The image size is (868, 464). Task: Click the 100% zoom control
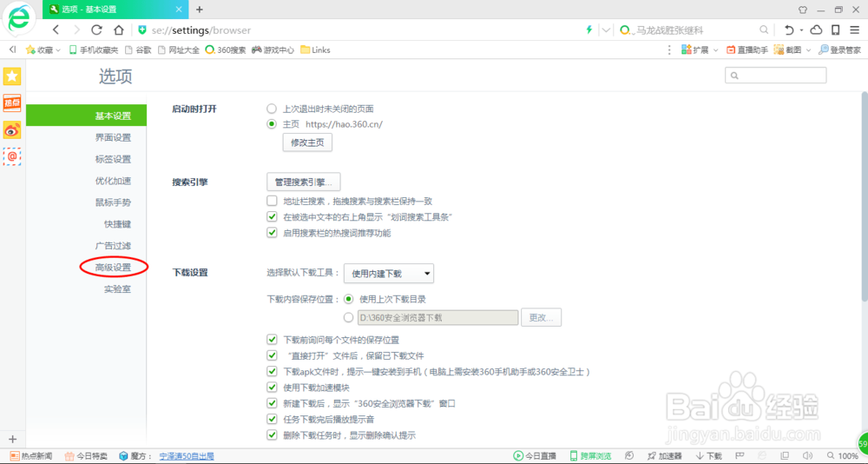(x=843, y=456)
